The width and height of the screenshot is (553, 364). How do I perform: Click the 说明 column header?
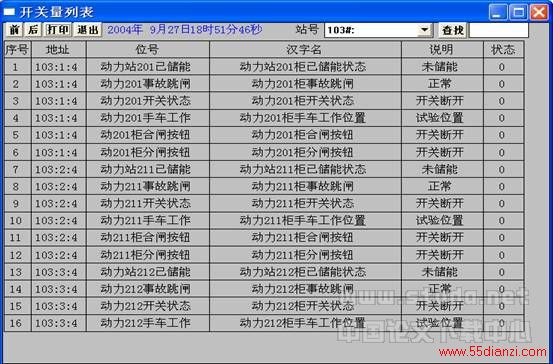[x=442, y=50]
